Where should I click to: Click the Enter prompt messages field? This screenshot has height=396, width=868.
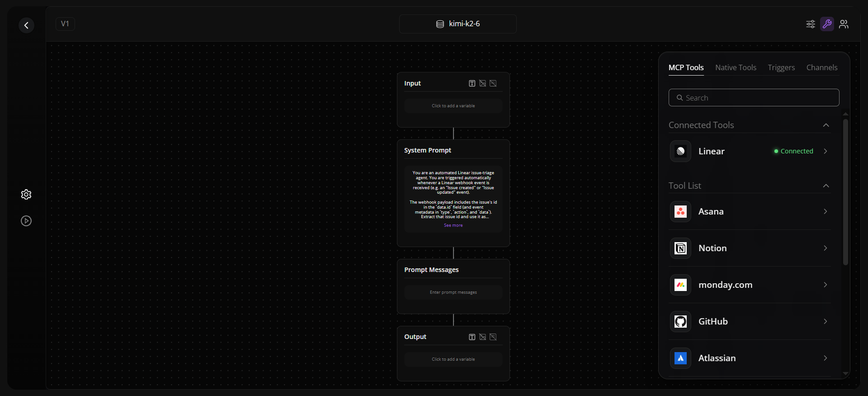click(x=453, y=292)
